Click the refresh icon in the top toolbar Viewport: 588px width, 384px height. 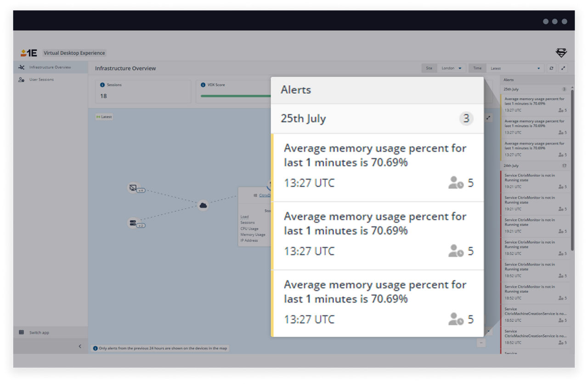click(x=552, y=68)
